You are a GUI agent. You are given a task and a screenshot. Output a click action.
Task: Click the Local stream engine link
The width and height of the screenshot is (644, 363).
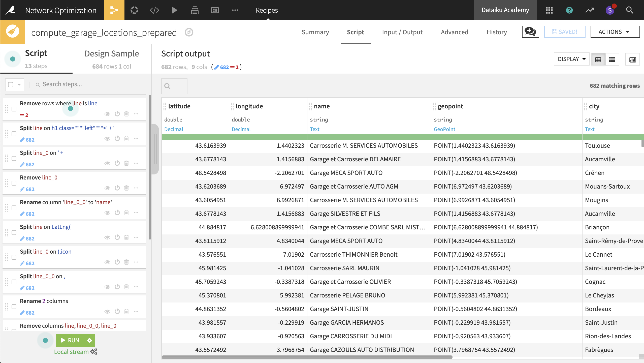pos(72,352)
